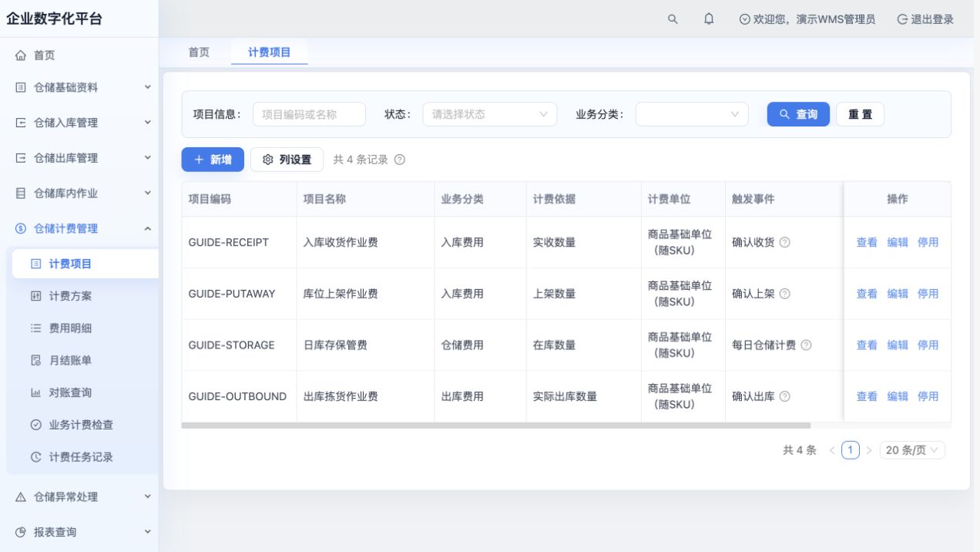Open the 20 条/页 page size dropdown
This screenshot has height=552, width=980.
(x=912, y=450)
